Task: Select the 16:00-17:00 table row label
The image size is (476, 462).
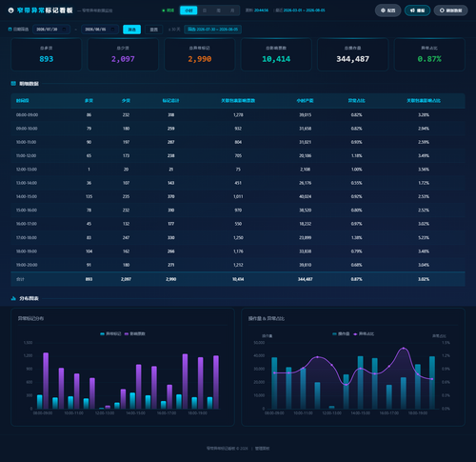Action: 27,224
